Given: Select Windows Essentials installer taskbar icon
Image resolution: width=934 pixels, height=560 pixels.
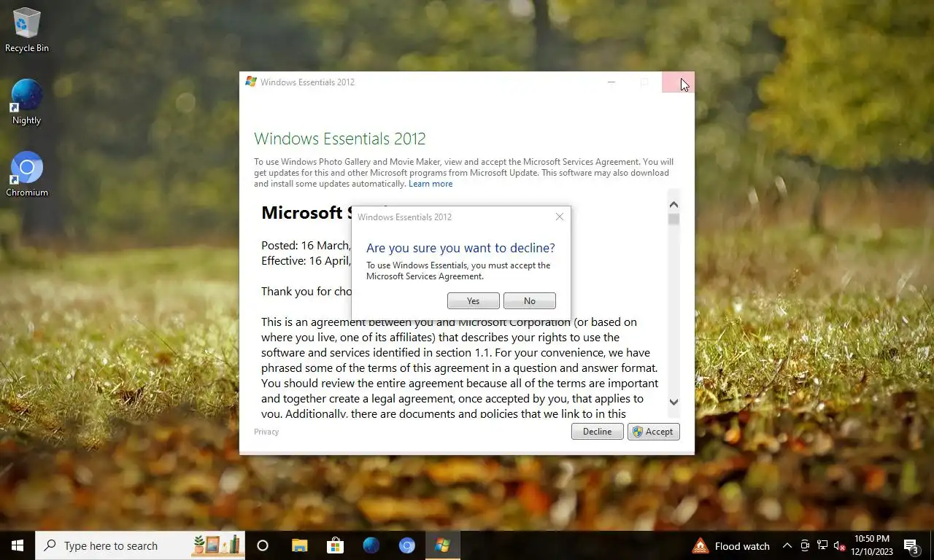Looking at the screenshot, I should coord(442,545).
